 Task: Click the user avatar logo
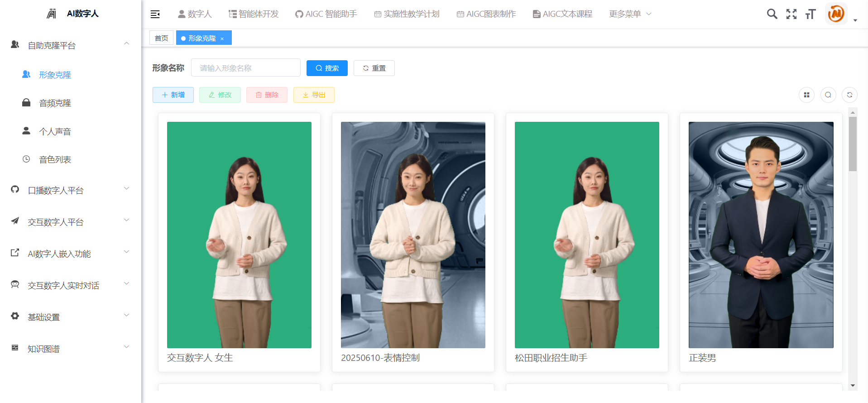pos(836,14)
